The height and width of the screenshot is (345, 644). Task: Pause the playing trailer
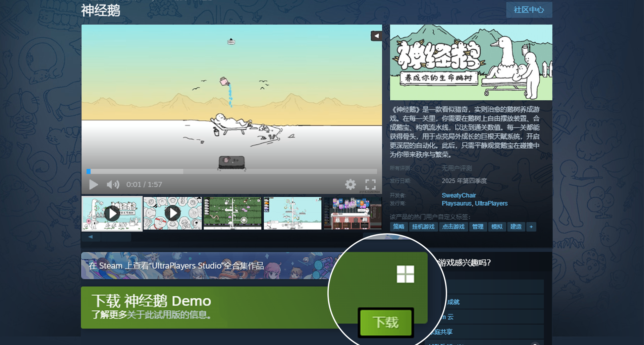click(94, 184)
